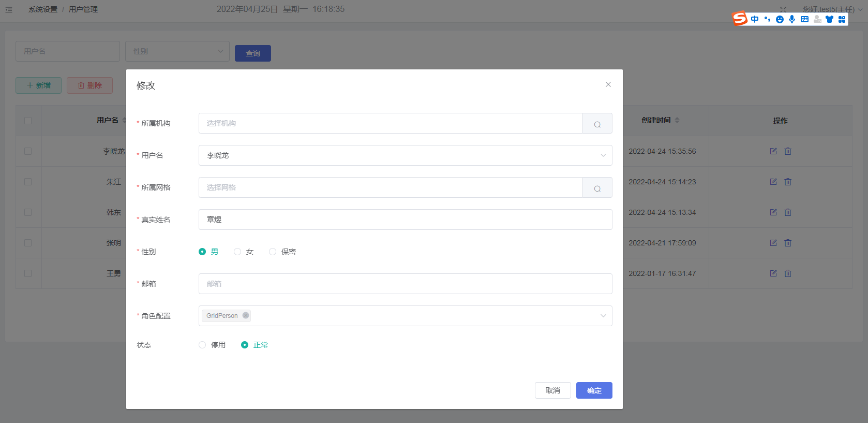Click the 取消 button
Viewport: 868px width, 423px height.
[x=553, y=390]
